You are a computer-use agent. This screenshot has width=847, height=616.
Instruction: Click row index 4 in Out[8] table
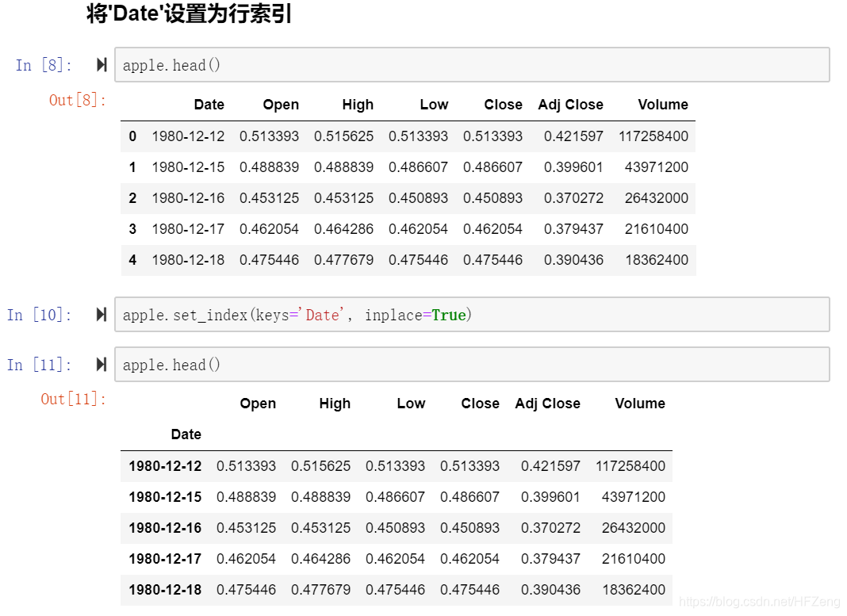132,260
